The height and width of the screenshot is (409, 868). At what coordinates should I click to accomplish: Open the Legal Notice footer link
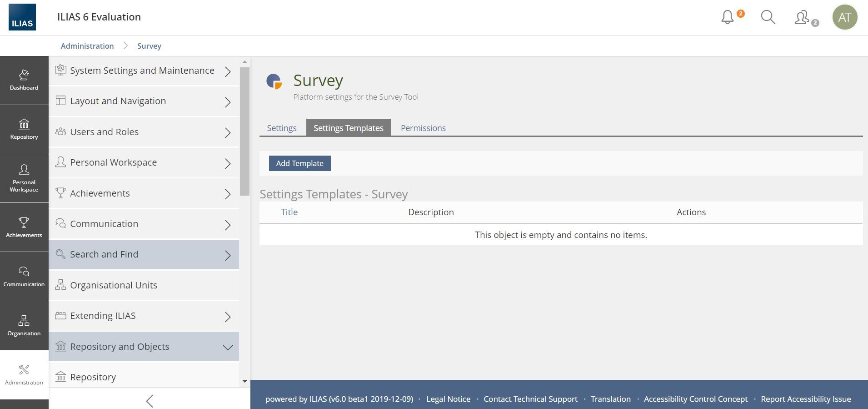[448, 399]
